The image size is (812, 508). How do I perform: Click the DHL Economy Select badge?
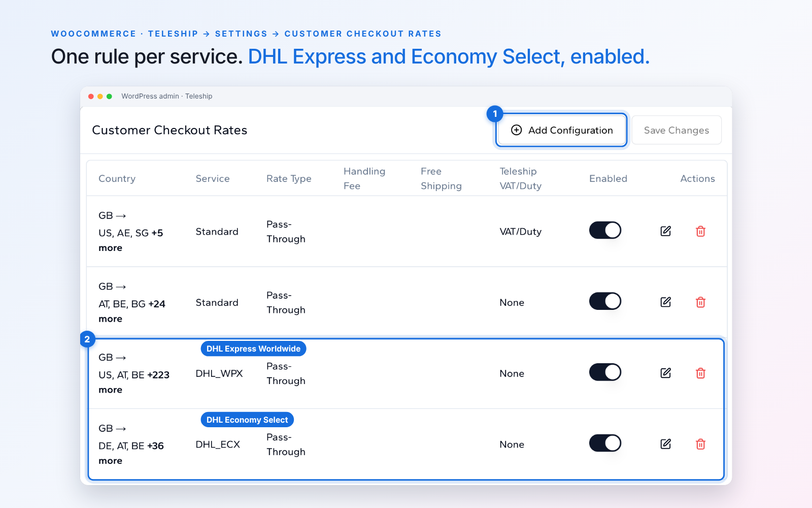(247, 420)
